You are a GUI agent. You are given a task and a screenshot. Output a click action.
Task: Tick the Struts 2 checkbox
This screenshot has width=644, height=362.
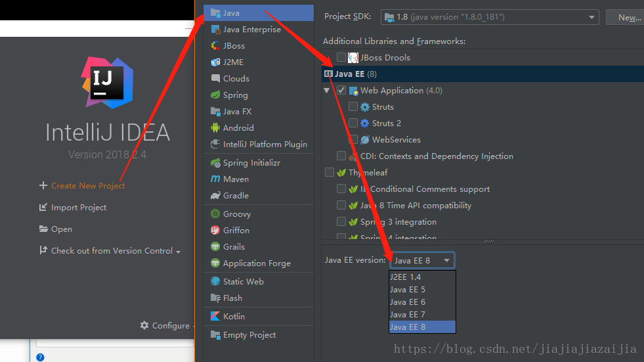pyautogui.click(x=353, y=123)
